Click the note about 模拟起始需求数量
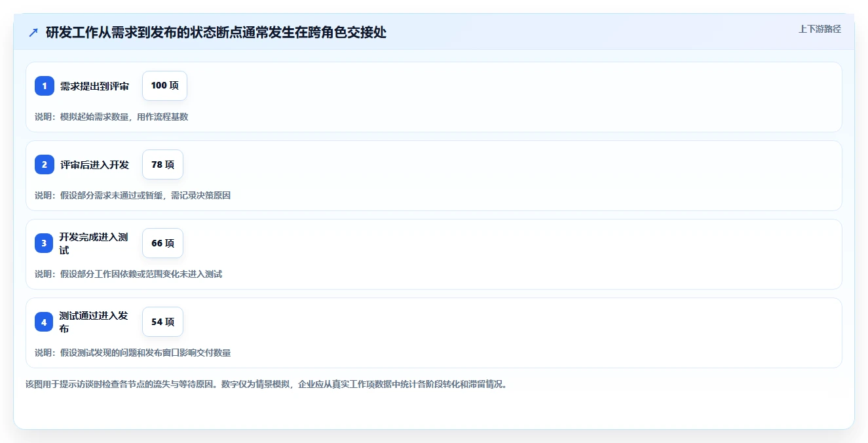Image resolution: width=868 pixels, height=443 pixels. pyautogui.click(x=111, y=117)
